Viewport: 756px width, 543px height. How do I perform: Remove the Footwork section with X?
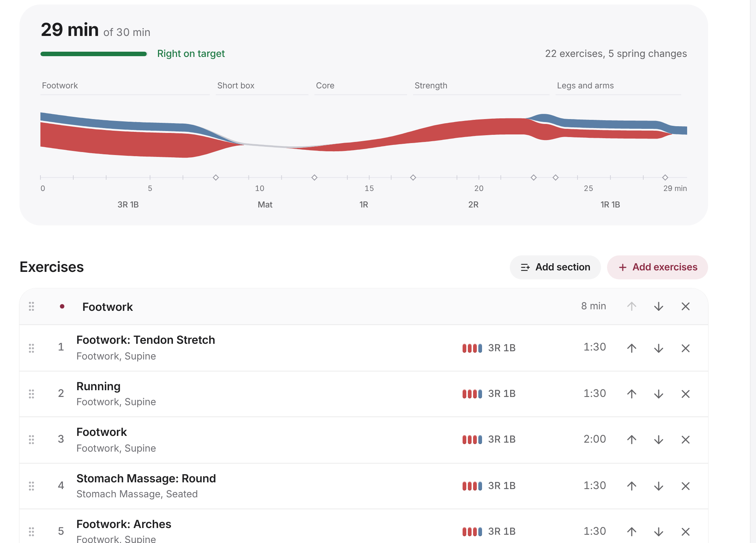tap(686, 306)
